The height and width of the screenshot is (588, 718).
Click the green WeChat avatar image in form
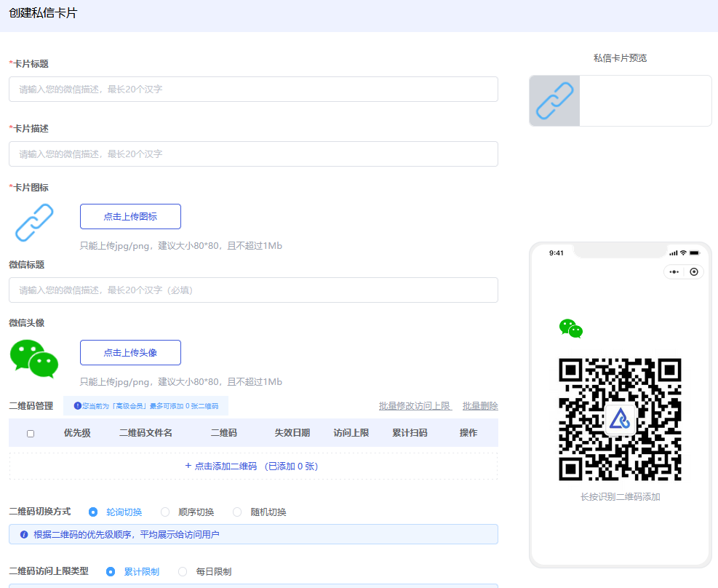coord(34,359)
